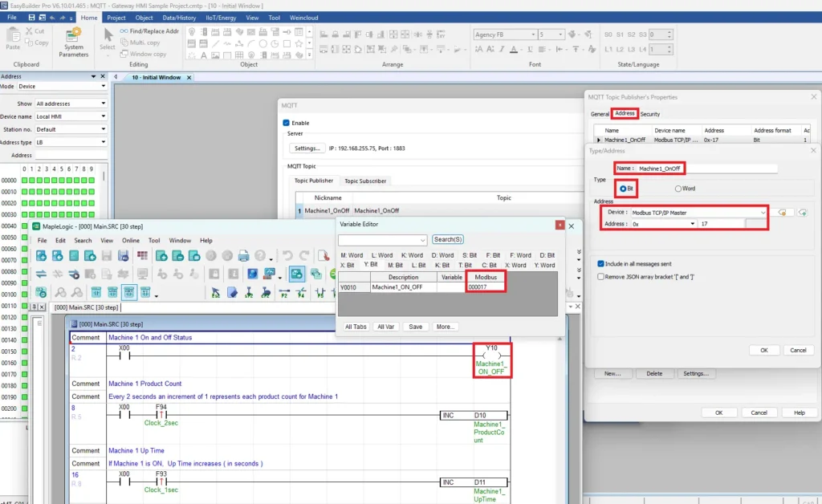Click Paste in the Clipboard group
Image resolution: width=822 pixels, height=504 pixels.
[15, 40]
